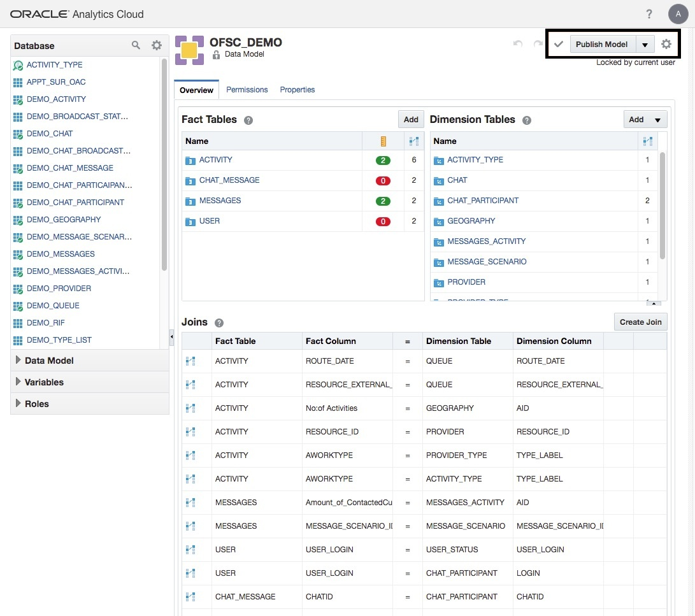Viewport: 695px width, 616px height.
Task: Open the DEMO_GEOGRAPHY database table
Action: point(64,220)
